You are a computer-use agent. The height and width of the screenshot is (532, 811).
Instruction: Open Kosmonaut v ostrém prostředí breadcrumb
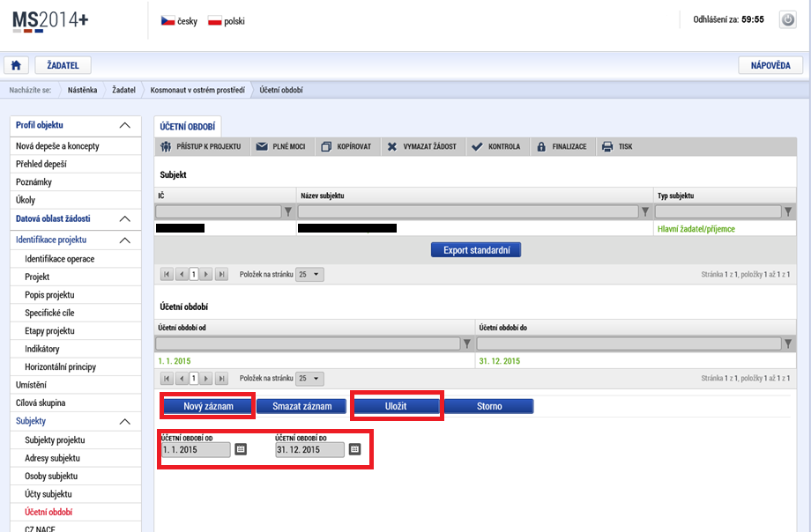pos(197,90)
